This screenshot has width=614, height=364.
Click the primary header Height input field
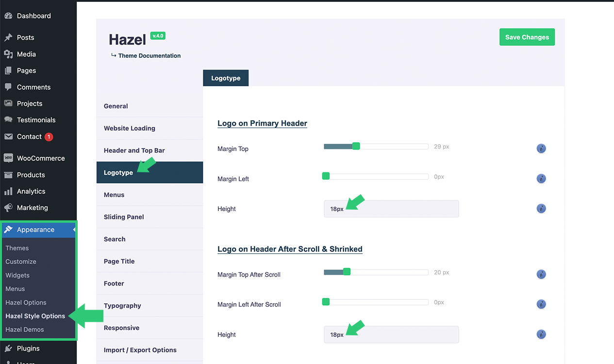(x=391, y=209)
